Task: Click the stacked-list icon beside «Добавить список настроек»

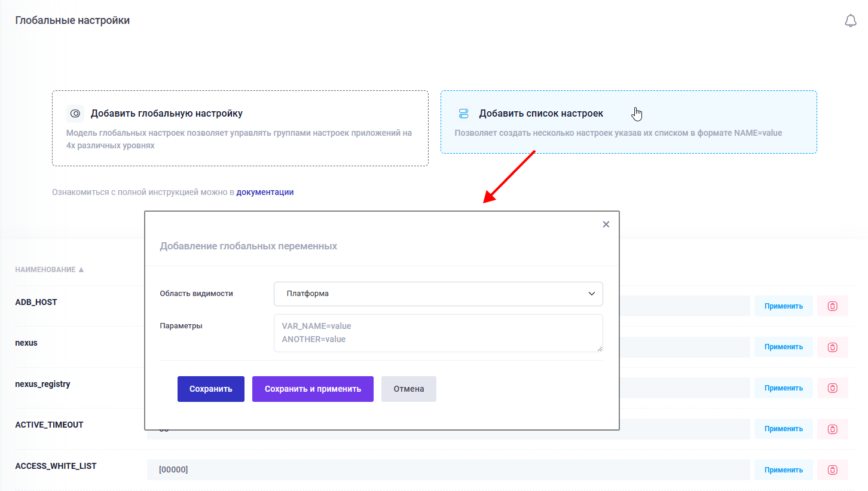Action: [464, 112]
